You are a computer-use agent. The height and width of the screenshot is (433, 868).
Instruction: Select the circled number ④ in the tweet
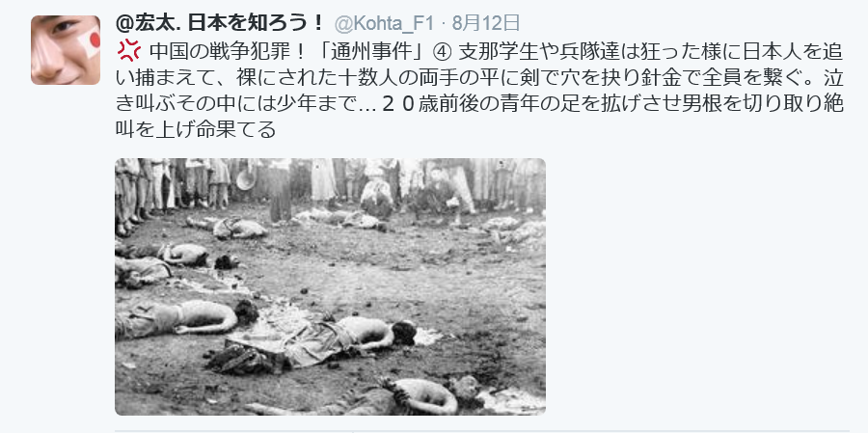click(443, 51)
